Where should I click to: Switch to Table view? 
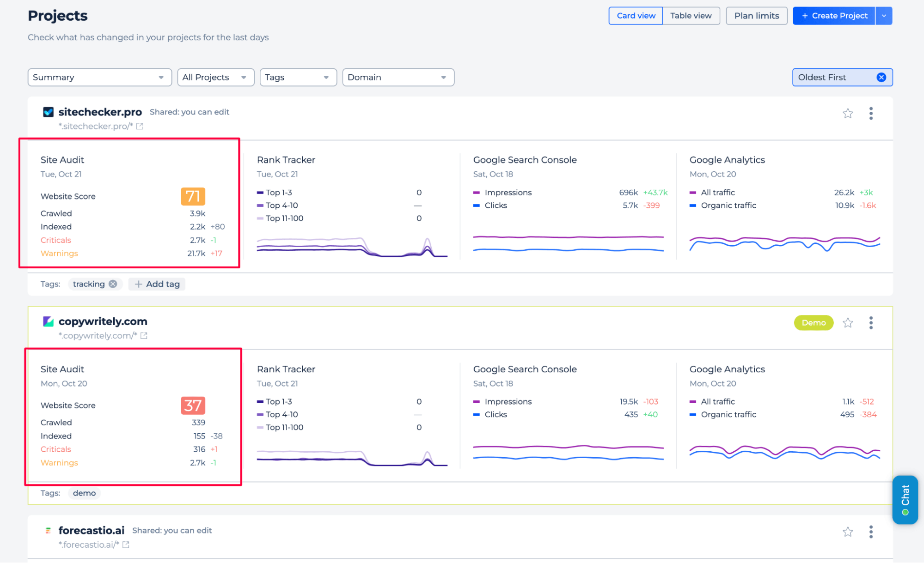(691, 16)
